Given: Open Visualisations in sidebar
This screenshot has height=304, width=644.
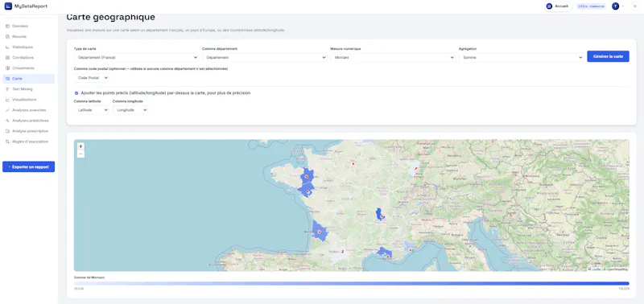Looking at the screenshot, I should click(28, 100).
